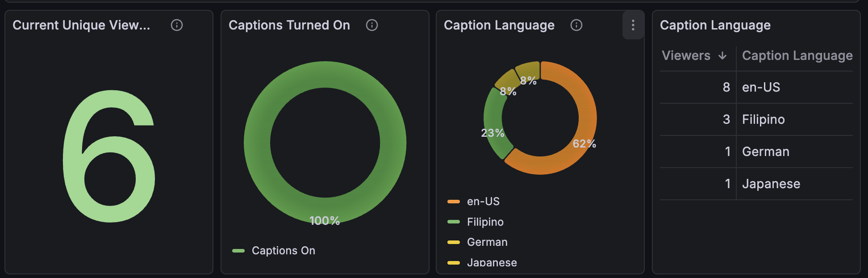Toggle German series in chart legend
This screenshot has width=868, height=278.
click(x=487, y=242)
